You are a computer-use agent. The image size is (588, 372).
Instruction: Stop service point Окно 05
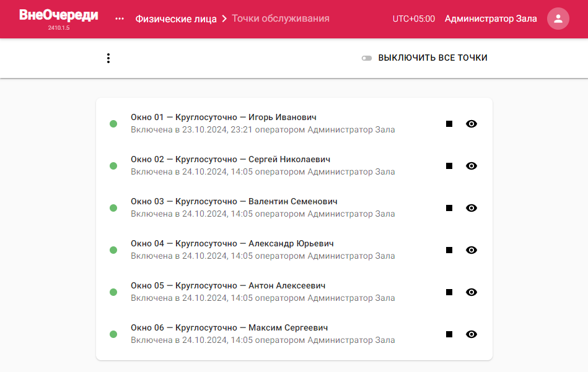pyautogui.click(x=449, y=292)
